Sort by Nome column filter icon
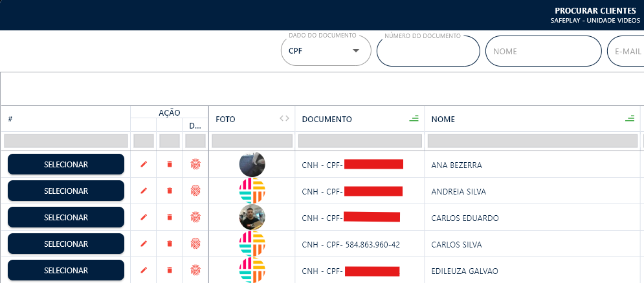Viewport: 644px width, 283px height. [629, 118]
